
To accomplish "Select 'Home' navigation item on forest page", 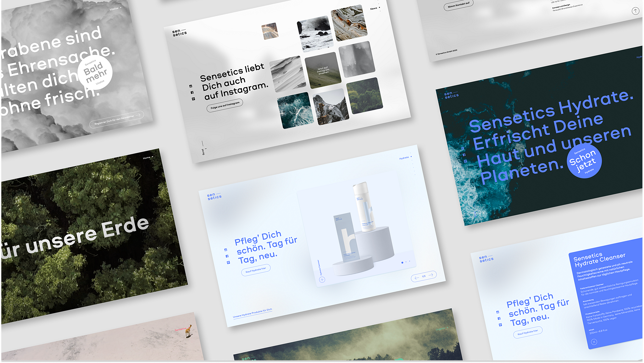I will pos(147,158).
